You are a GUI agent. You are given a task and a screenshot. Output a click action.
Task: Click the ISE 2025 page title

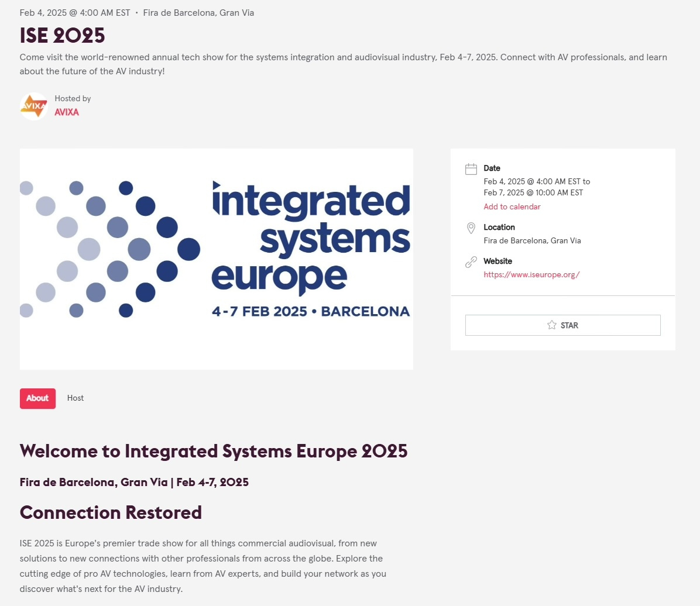(62, 36)
